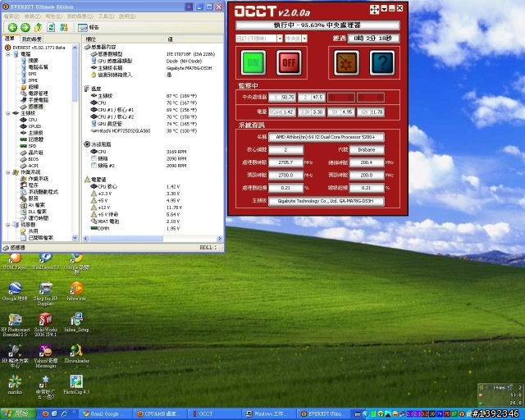Select CPUID under motherboard tree
Viewport: 525px width, 420px height.
[34, 126]
